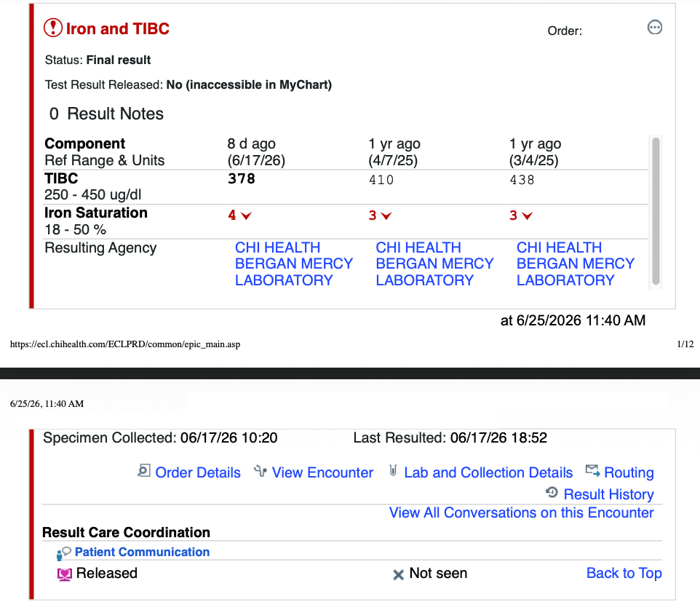This screenshot has height=602, width=700.
Task: View All Conversations on this Encounter
Action: (x=521, y=512)
